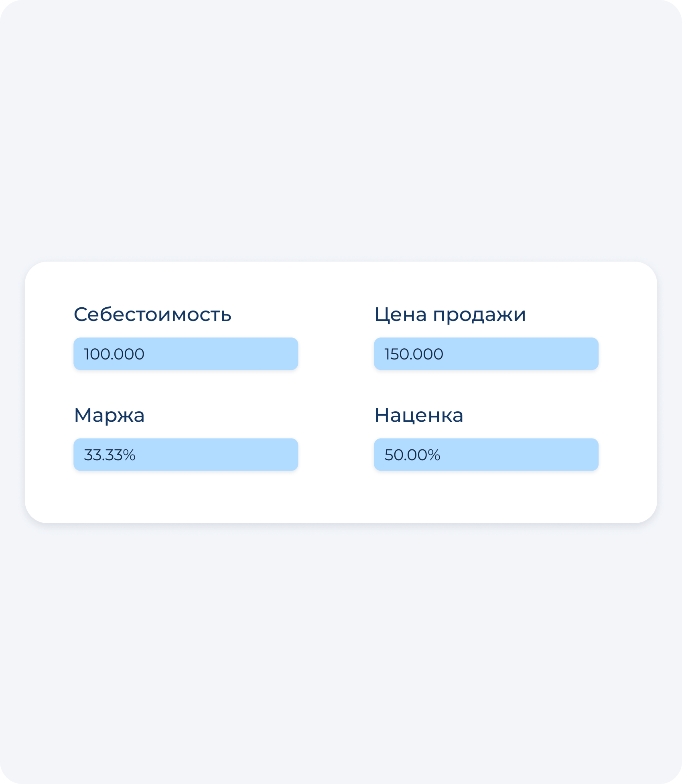Image resolution: width=682 pixels, height=784 pixels.
Task: Place cursor on the 150.000 value
Action: tap(414, 354)
